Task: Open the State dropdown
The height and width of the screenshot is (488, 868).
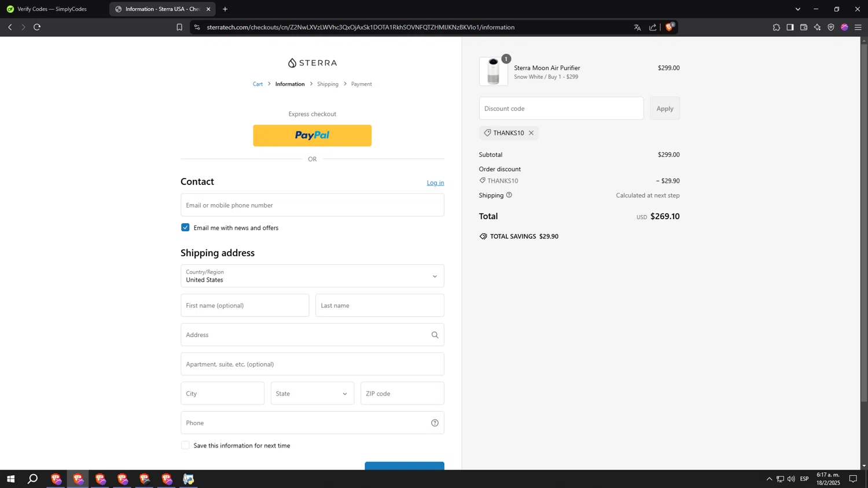Action: 312,393
